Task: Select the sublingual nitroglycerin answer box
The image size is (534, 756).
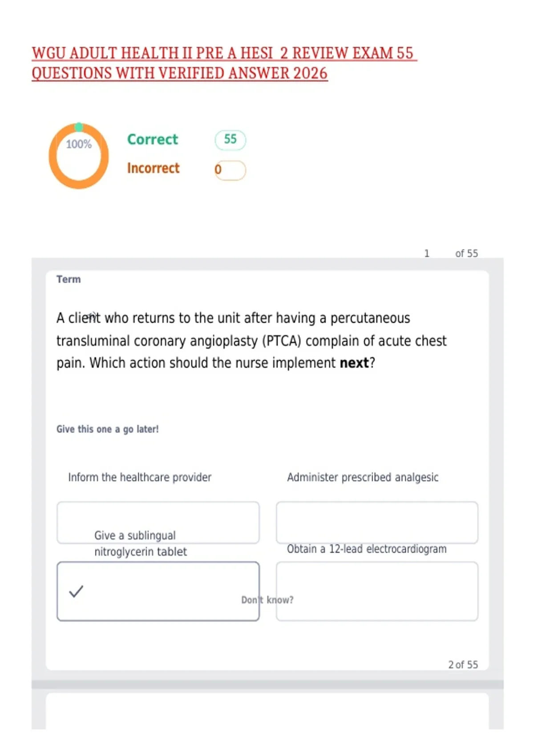Action: pyautogui.click(x=158, y=591)
